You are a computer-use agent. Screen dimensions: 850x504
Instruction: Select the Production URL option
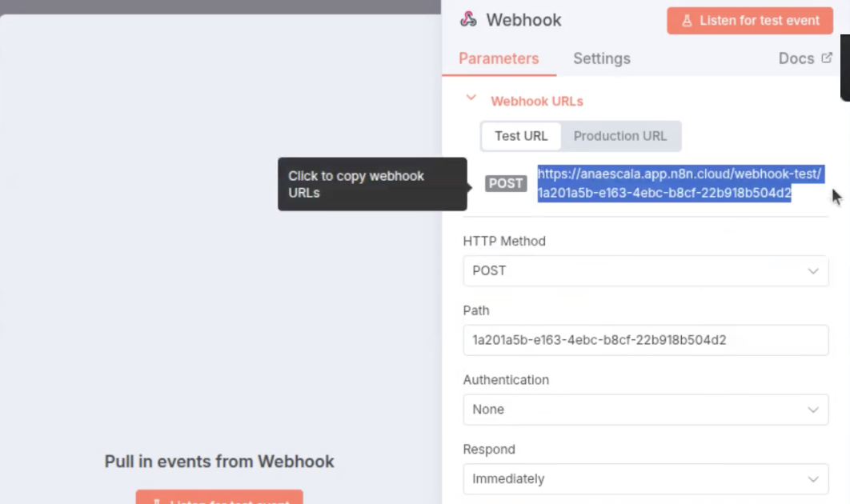620,136
